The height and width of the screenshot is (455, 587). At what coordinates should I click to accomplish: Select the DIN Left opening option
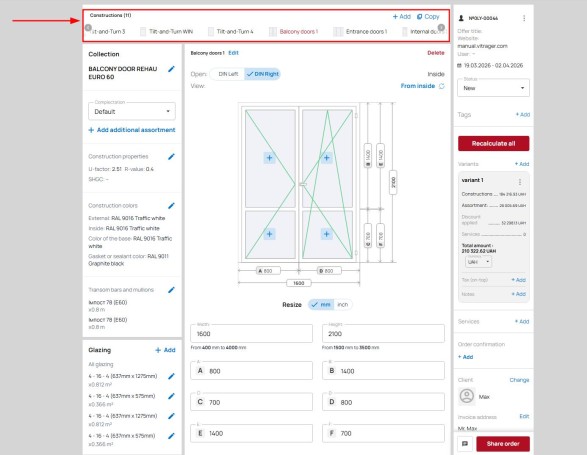pyautogui.click(x=228, y=74)
